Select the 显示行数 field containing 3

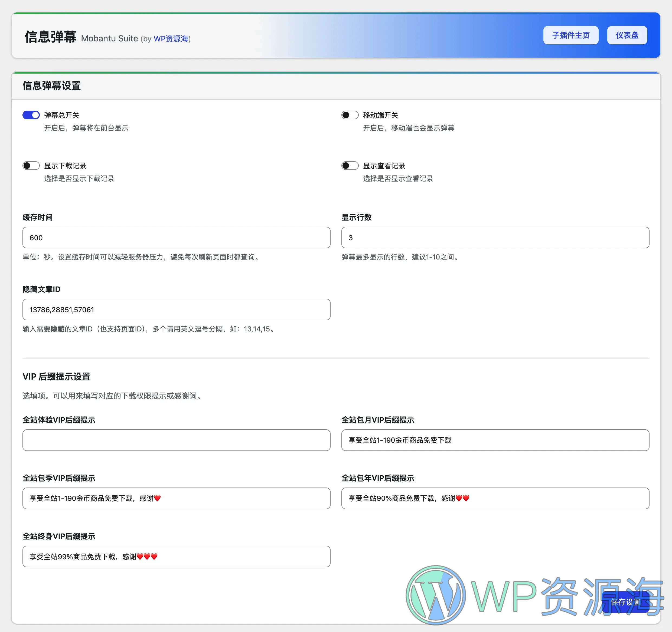pos(495,238)
